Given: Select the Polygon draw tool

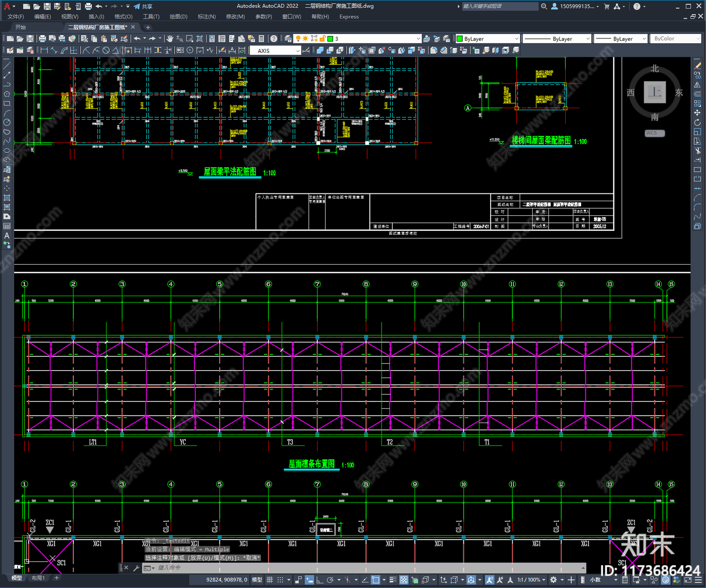Looking at the screenshot, I should click(7, 94).
